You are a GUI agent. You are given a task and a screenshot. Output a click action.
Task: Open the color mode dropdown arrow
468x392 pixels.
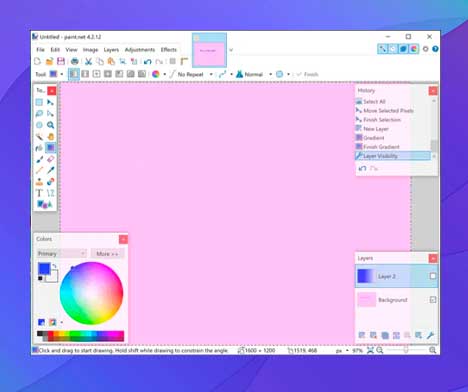(x=165, y=74)
